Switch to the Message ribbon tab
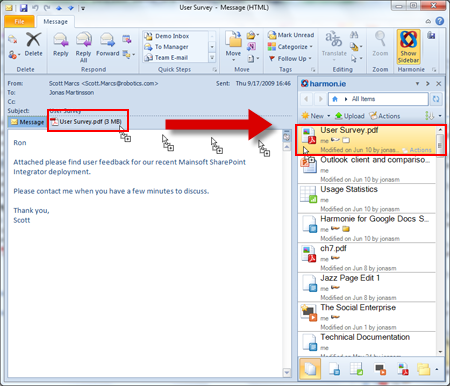Screen dimensions: 450x386 [x=55, y=21]
